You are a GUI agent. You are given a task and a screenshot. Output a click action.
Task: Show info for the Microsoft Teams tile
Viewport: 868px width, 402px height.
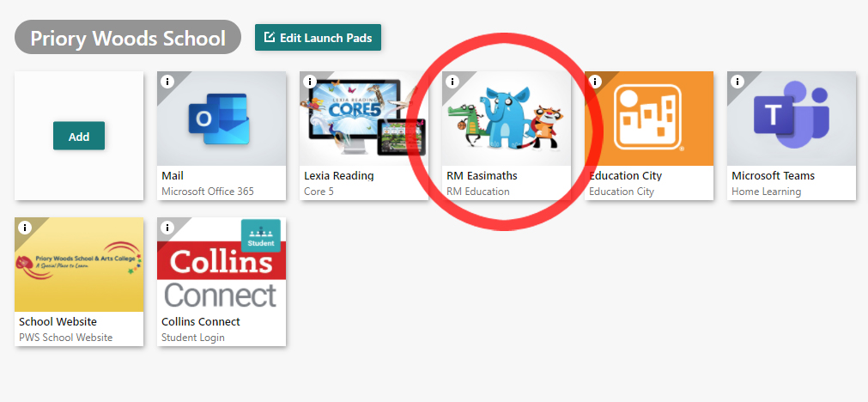737,82
